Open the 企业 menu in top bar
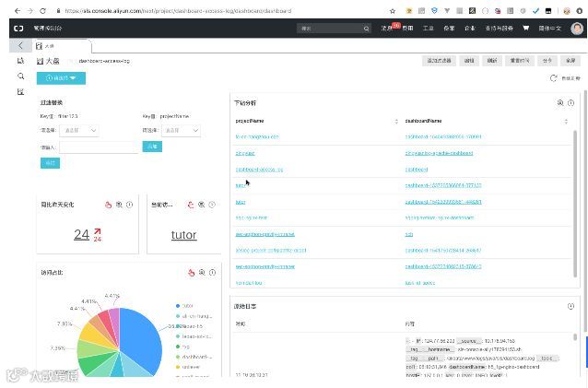 point(469,29)
